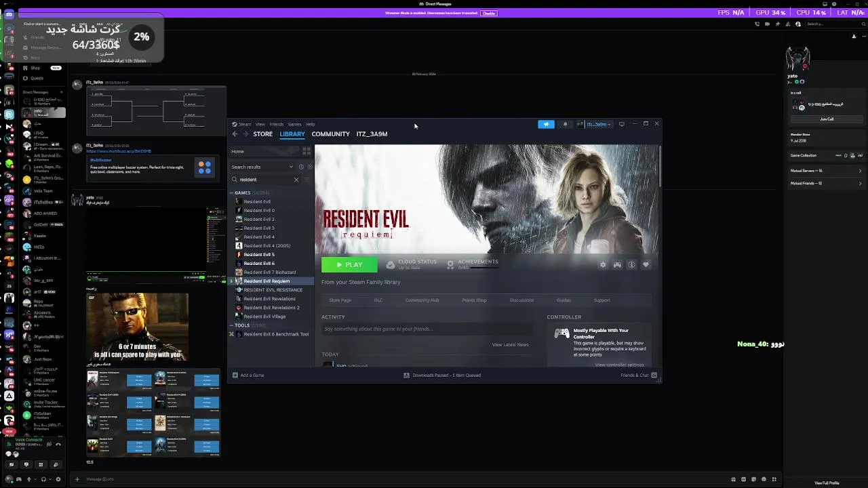
Task: Select Resident Evil Revelations 2 in library
Action: 271,308
